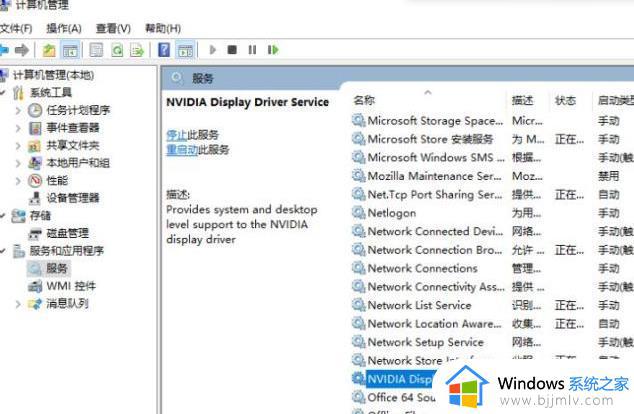The height and width of the screenshot is (414, 634).
Task: Sort by 状态 column header
Action: coord(565,100)
